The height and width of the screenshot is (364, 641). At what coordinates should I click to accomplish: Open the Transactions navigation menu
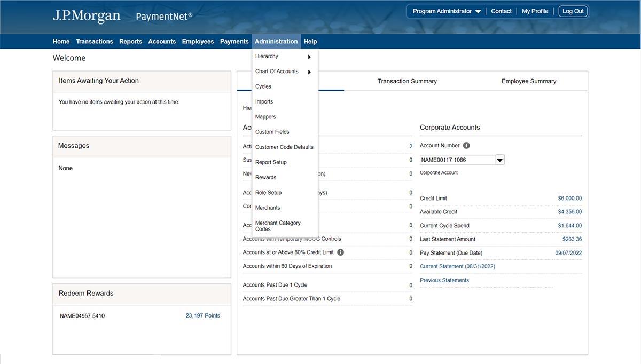[94, 42]
